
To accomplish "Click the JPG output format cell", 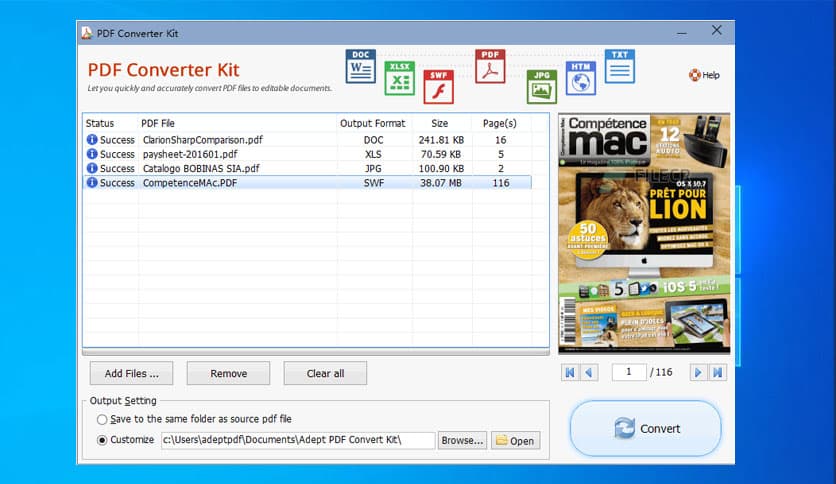I will click(x=373, y=168).
